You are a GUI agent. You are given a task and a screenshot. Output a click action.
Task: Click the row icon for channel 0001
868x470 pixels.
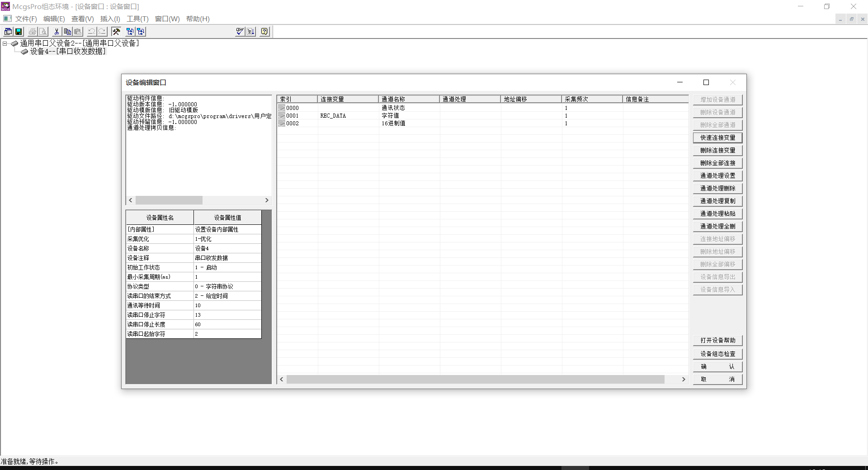click(282, 115)
